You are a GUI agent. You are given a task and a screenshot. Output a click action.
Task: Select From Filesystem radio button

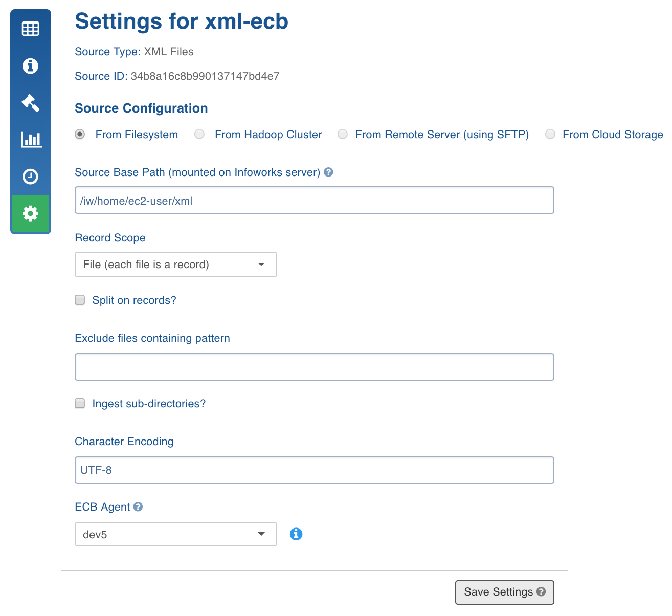[x=80, y=134]
